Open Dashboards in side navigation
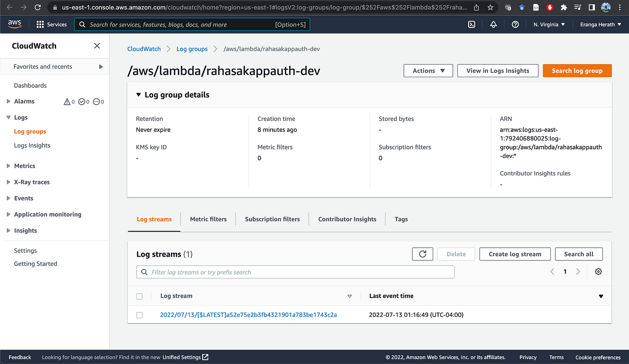Screen dimensions: 629x364 point(30,85)
